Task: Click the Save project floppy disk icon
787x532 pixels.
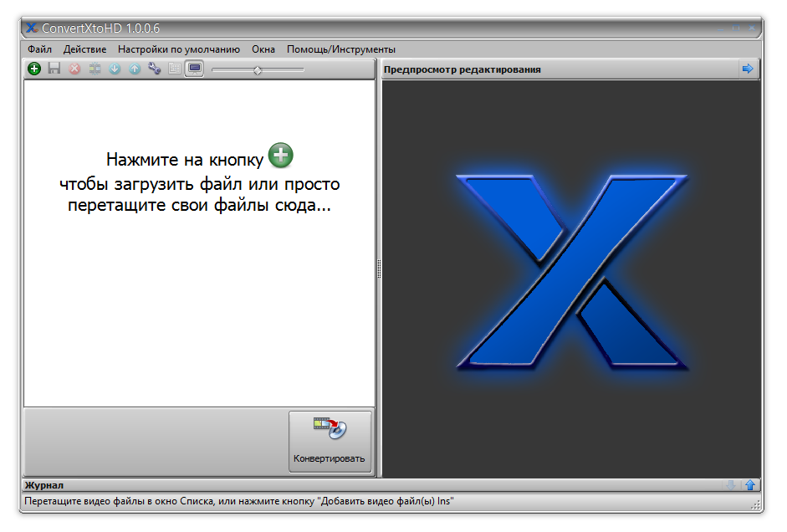Action: click(54, 69)
